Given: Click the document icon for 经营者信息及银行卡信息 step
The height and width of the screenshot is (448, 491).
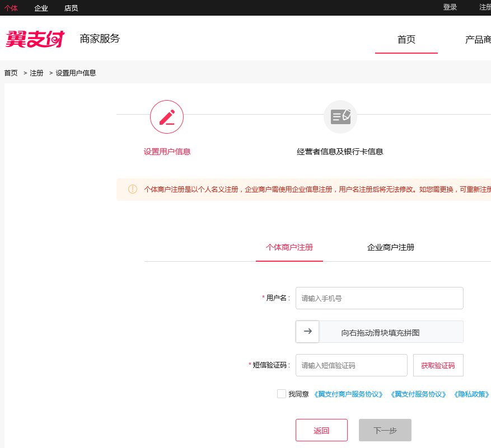Looking at the screenshot, I should tap(340, 117).
